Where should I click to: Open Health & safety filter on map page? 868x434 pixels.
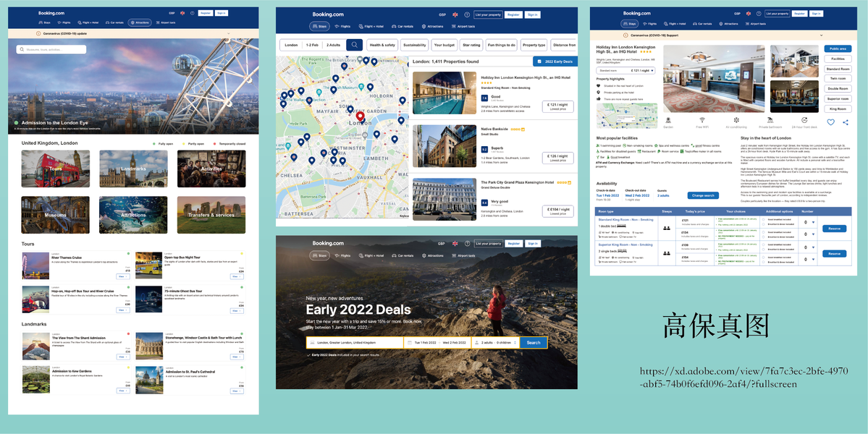point(382,45)
